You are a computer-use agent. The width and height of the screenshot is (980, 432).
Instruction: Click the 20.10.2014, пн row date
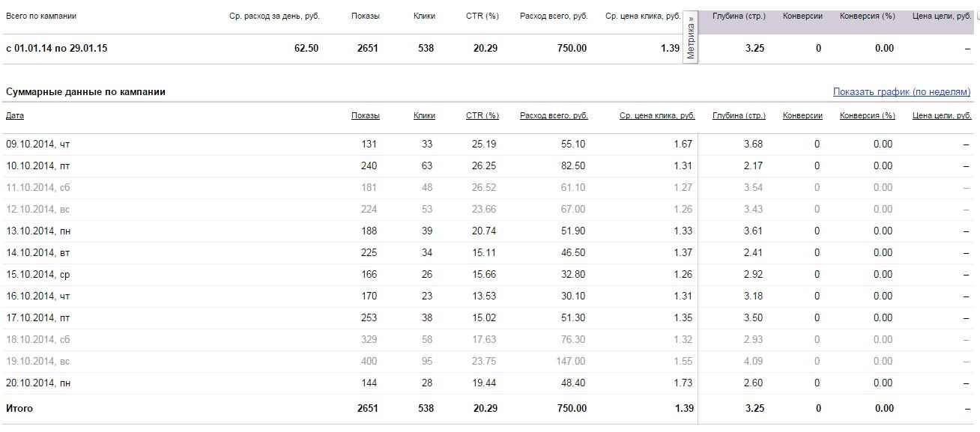point(38,383)
